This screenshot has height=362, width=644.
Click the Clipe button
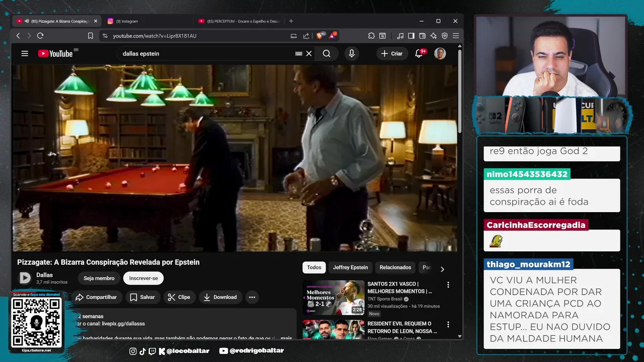pyautogui.click(x=179, y=297)
